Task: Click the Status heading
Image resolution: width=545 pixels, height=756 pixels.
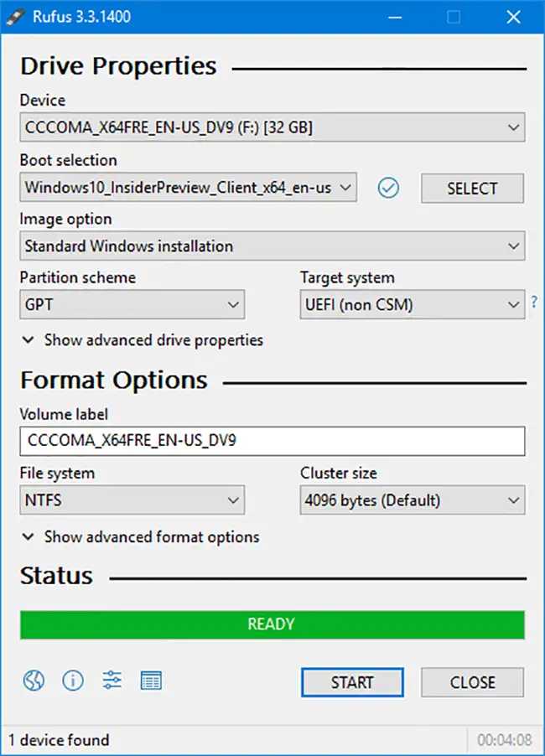Action: click(56, 576)
